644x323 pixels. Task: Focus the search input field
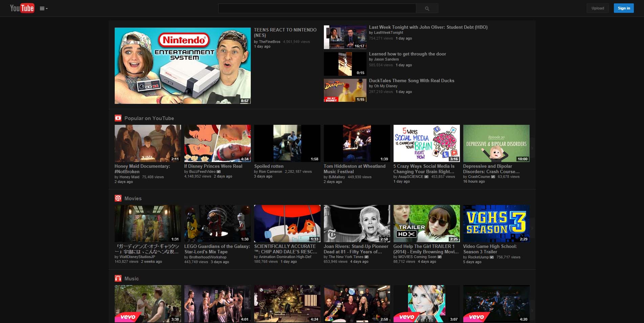[317, 8]
